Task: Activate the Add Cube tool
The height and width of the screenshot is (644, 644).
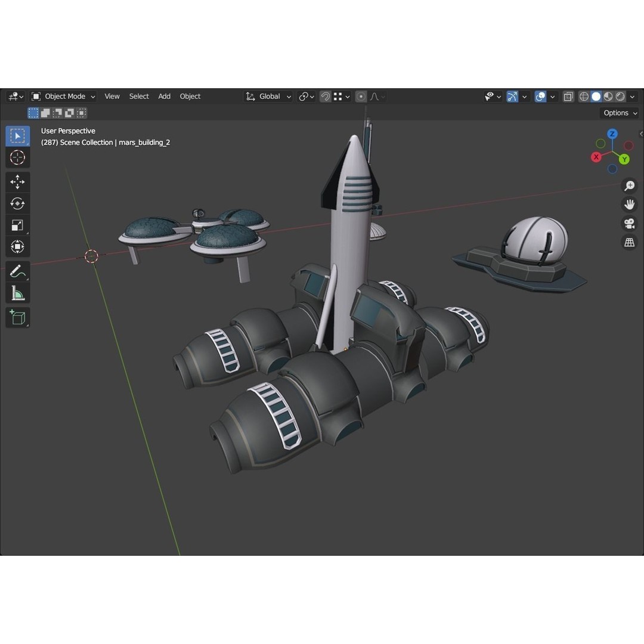Action: click(x=17, y=317)
